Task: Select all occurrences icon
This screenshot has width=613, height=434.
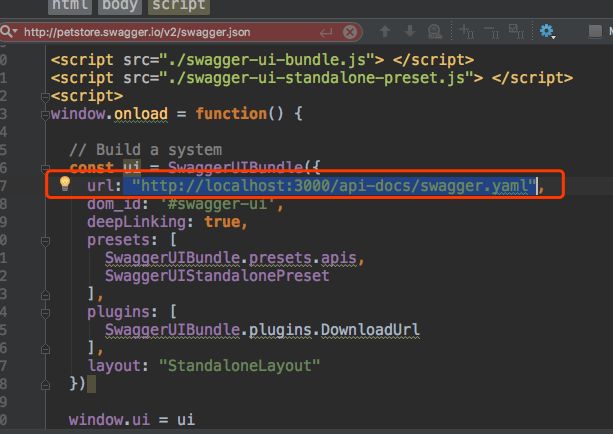Action: pyautogui.click(x=516, y=31)
